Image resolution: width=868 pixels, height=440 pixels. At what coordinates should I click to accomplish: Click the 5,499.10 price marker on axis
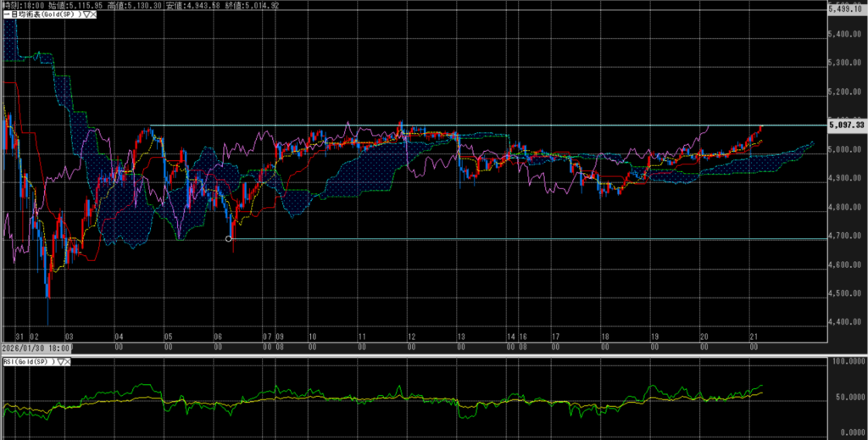846,9
